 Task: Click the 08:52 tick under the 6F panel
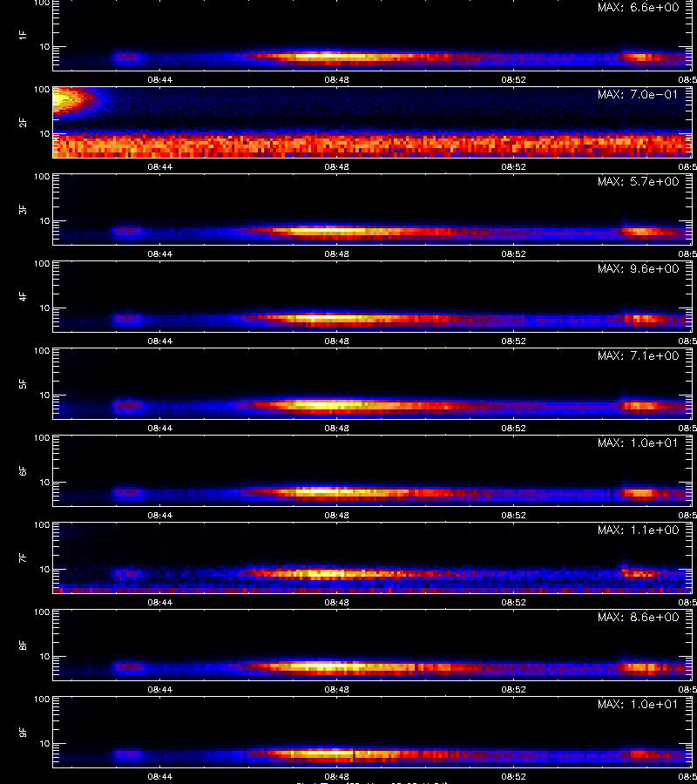513,515
